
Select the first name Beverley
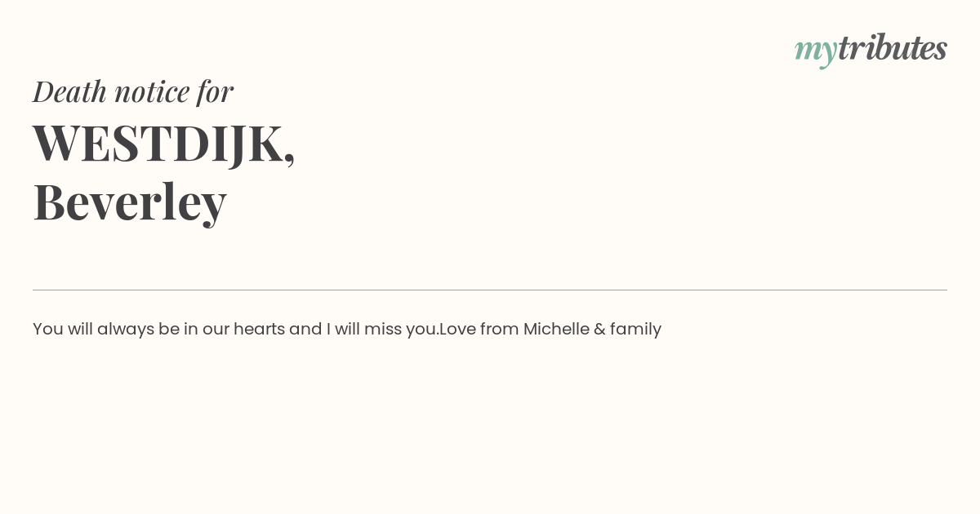(x=130, y=202)
